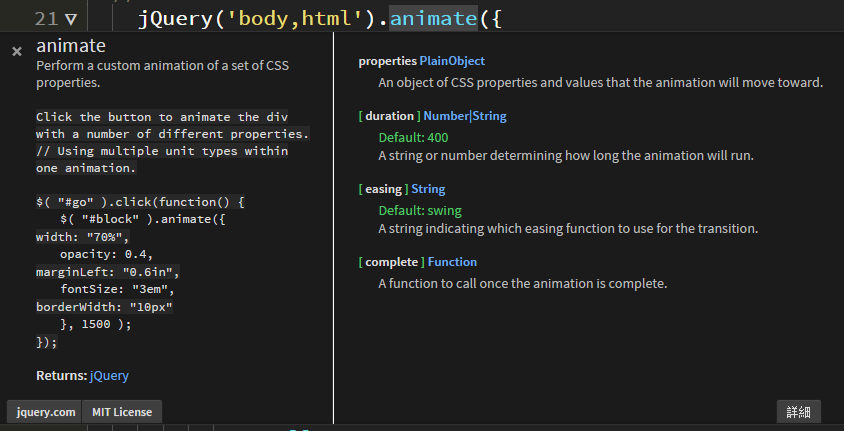Image resolution: width=844 pixels, height=431 pixels.
Task: Open the PlainObject type link
Action: pyautogui.click(x=452, y=62)
